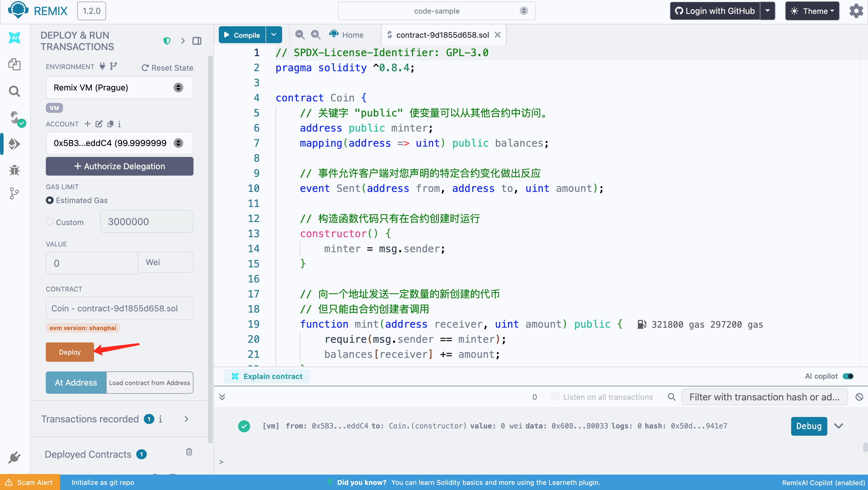Open the Git source control icon
Viewport: 868px width, 490px height.
[14, 193]
